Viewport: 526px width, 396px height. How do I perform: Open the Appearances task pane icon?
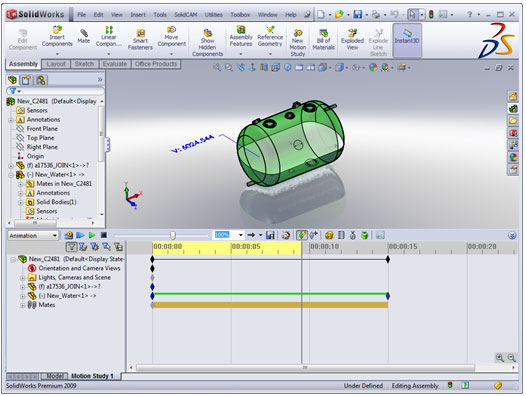513,157
